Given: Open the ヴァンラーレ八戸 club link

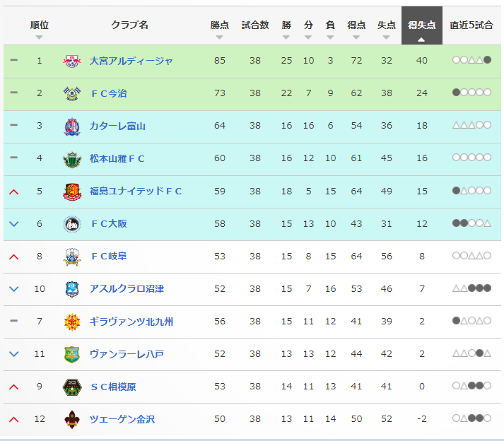Looking at the screenshot, I should click(x=127, y=354).
